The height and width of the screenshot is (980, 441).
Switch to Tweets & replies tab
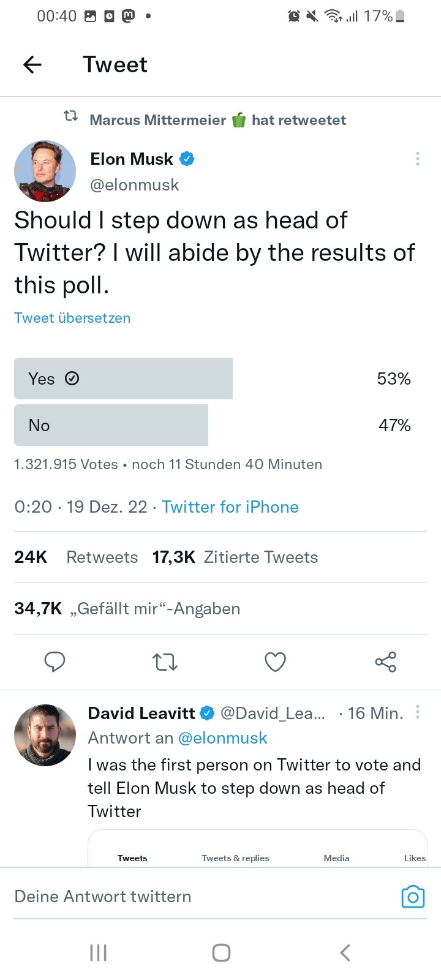coord(235,858)
